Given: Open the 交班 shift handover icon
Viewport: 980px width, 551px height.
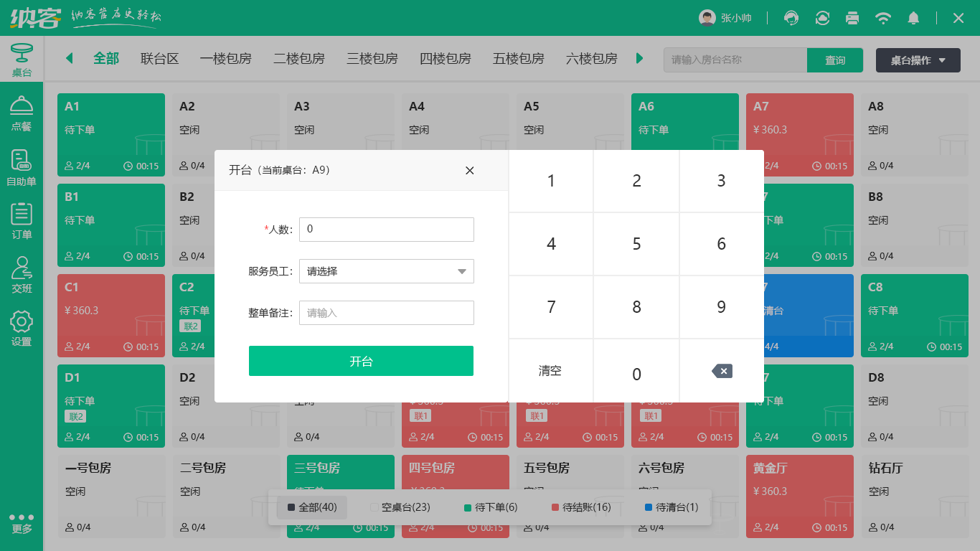Looking at the screenshot, I should [x=22, y=275].
